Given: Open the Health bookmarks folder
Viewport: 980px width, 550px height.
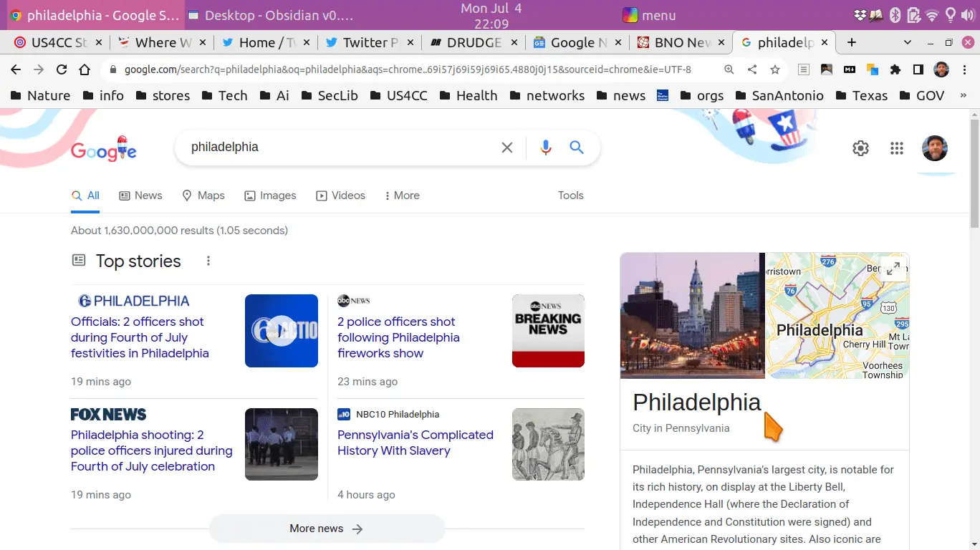Looking at the screenshot, I should point(469,95).
